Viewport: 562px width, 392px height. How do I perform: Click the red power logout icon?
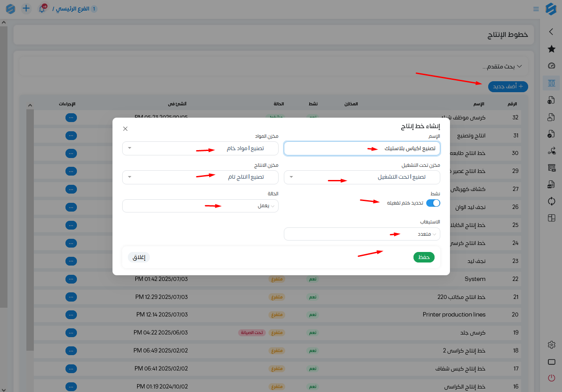[x=551, y=378]
